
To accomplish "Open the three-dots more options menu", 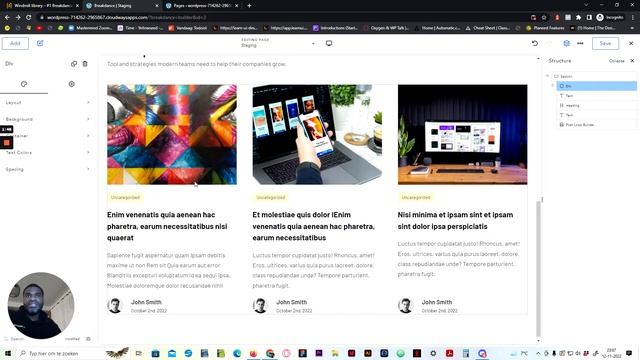I will tap(580, 43).
